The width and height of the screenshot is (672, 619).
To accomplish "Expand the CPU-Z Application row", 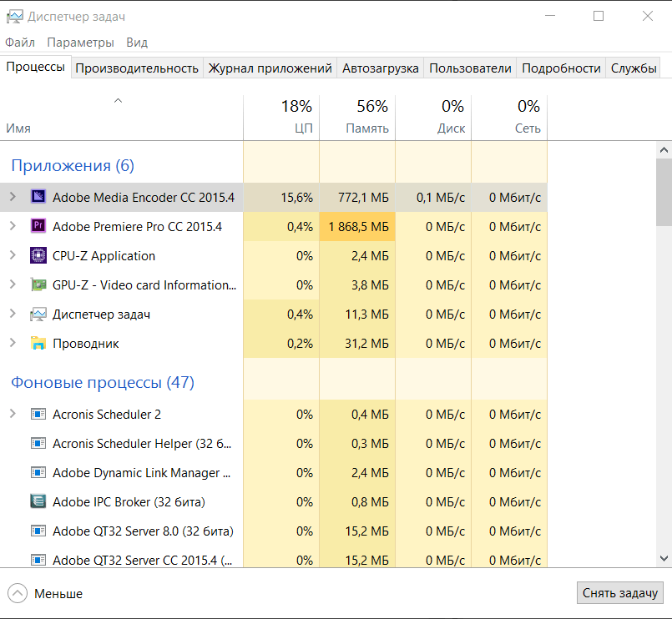I will [13, 256].
